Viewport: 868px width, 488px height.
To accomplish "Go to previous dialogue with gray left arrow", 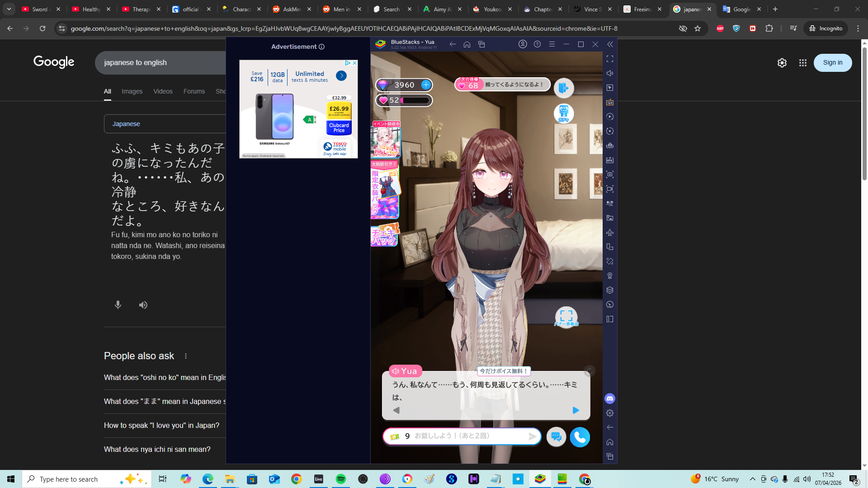I will [x=396, y=410].
